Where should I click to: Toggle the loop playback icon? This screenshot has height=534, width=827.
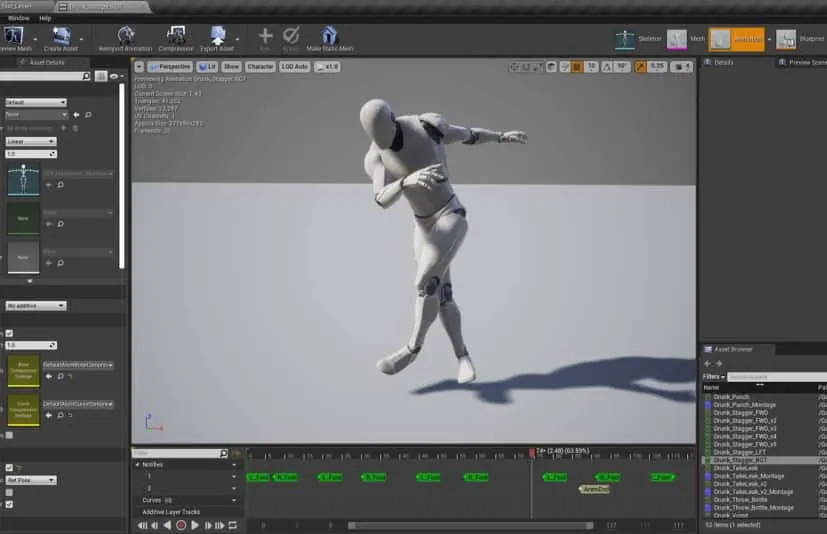point(233,525)
